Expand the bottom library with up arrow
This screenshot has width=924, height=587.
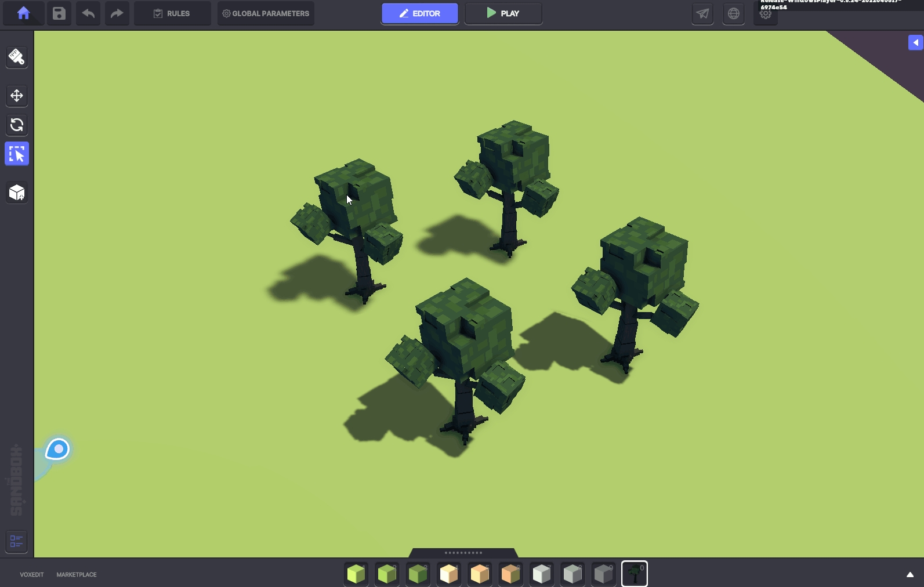(x=909, y=575)
